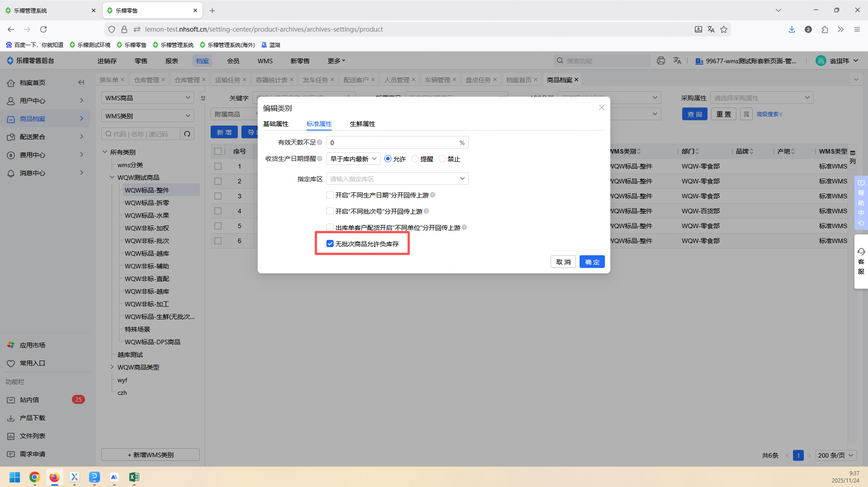The image size is (868, 487).
Task: Open the user account dropdown 翁琪玮
Action: [x=837, y=61]
